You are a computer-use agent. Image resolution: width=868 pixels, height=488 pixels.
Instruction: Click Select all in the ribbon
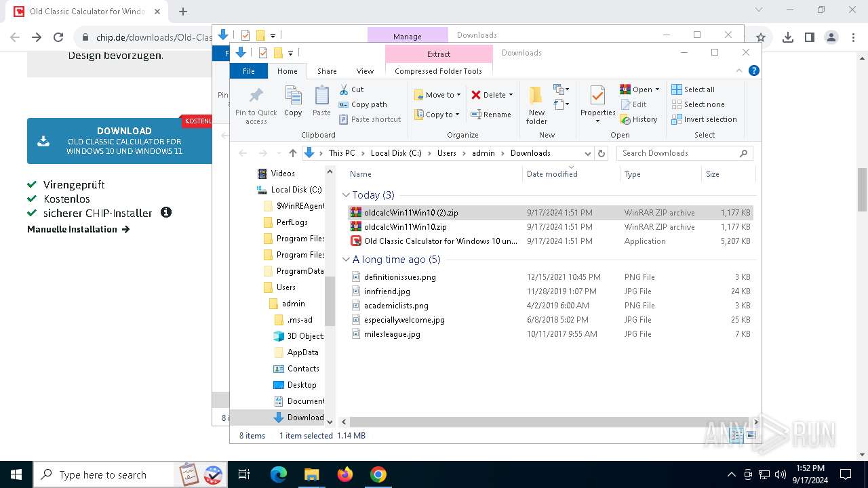(x=692, y=89)
